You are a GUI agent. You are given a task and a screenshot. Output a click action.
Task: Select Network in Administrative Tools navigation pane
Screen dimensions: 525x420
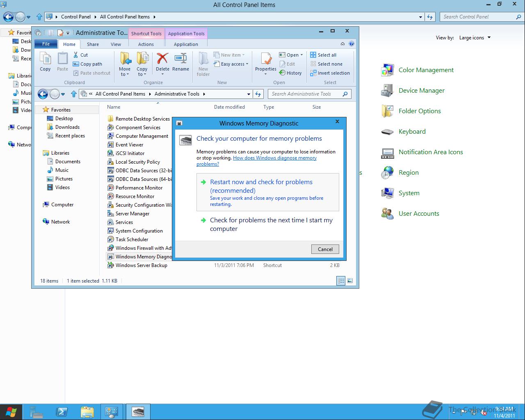(x=60, y=222)
